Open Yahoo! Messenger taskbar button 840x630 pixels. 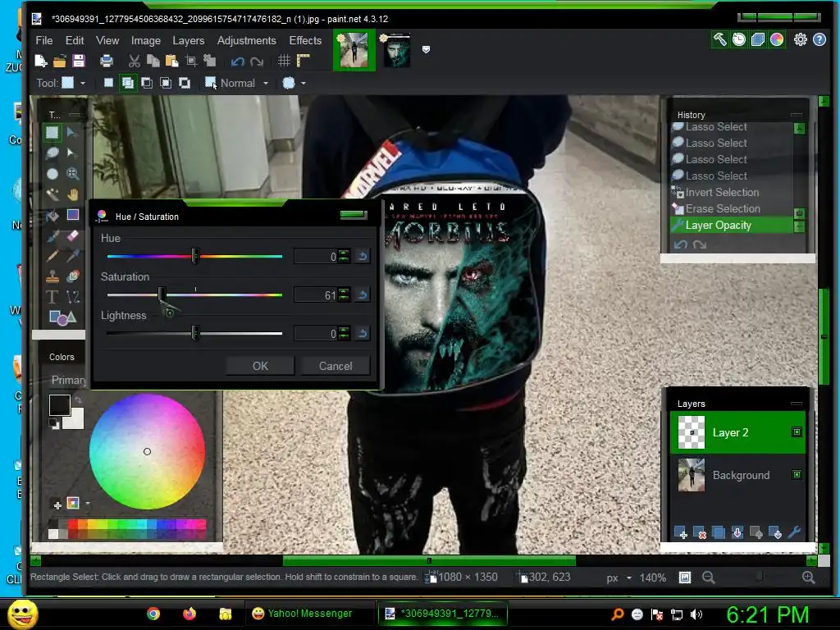(309, 614)
